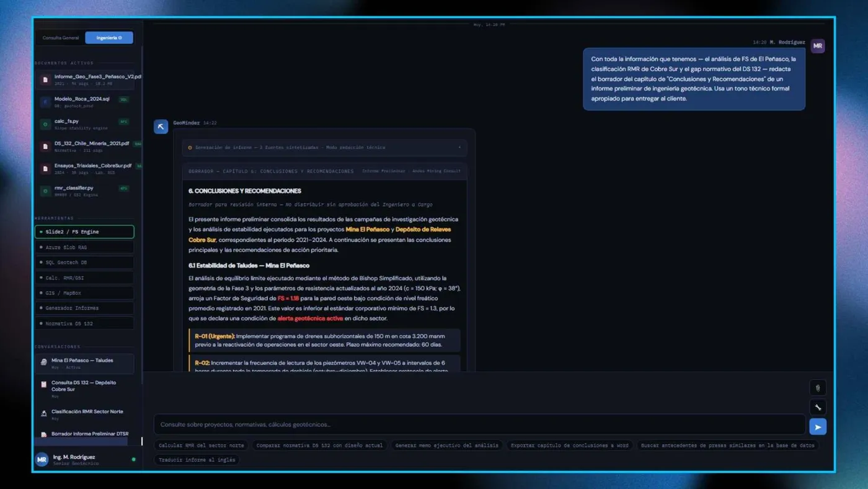Click the Traducir informe al inglés suggestion

[197, 460]
